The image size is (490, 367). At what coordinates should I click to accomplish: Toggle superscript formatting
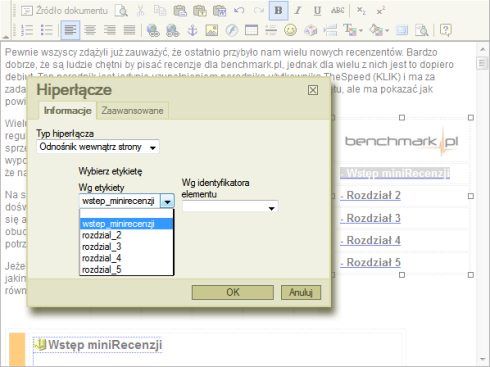coord(381,11)
